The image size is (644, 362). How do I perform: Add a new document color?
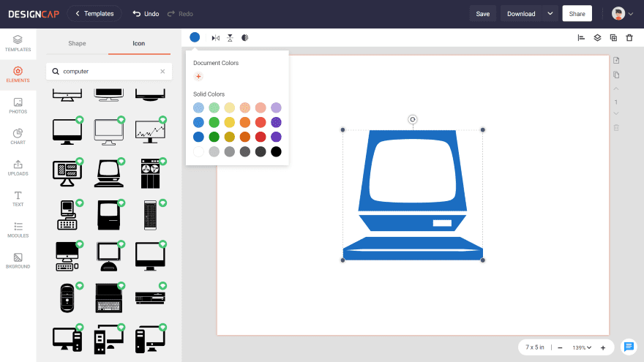click(x=198, y=77)
